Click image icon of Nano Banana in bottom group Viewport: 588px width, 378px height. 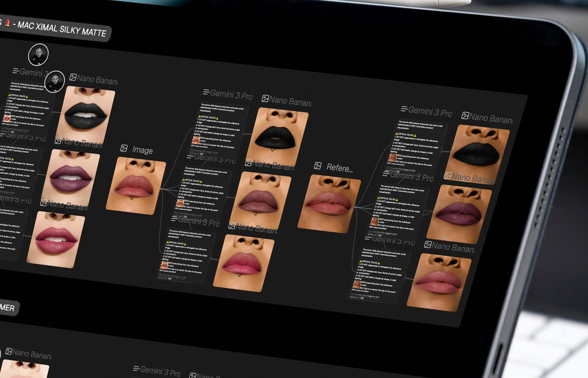[x=8, y=351]
